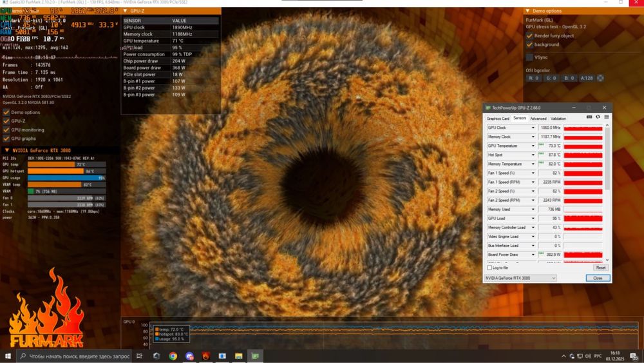Open GPU Clock sensor dropdown
644x363 pixels.
(533, 128)
